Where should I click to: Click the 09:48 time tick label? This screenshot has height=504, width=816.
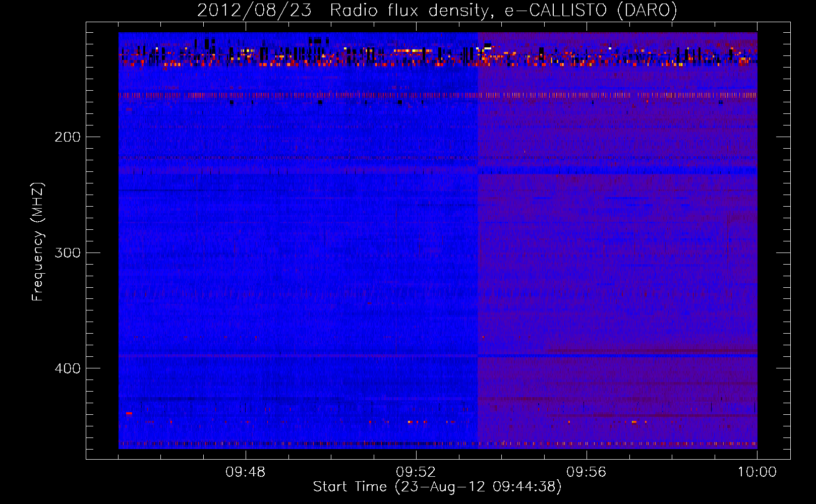point(246,472)
